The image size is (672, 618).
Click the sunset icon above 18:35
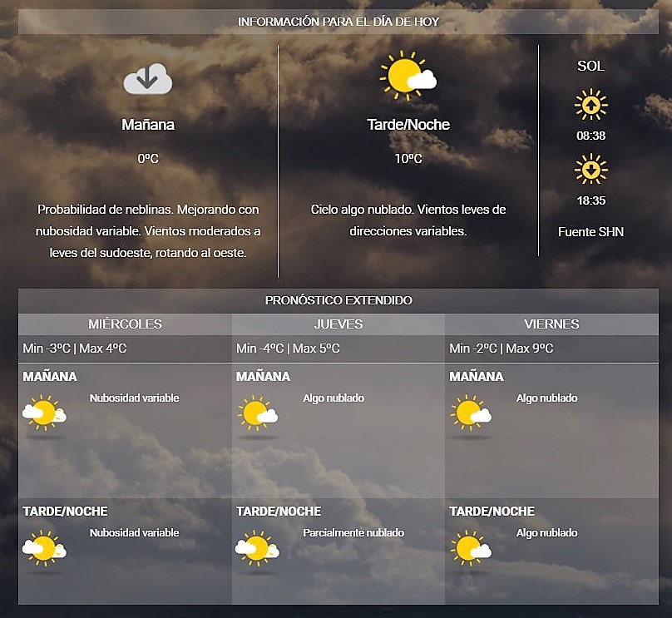(591, 169)
